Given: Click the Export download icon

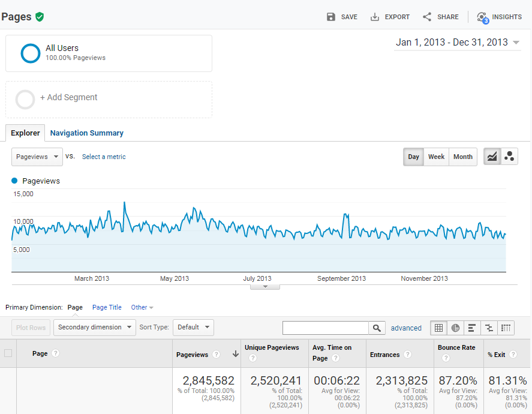Looking at the screenshot, I should (x=375, y=17).
